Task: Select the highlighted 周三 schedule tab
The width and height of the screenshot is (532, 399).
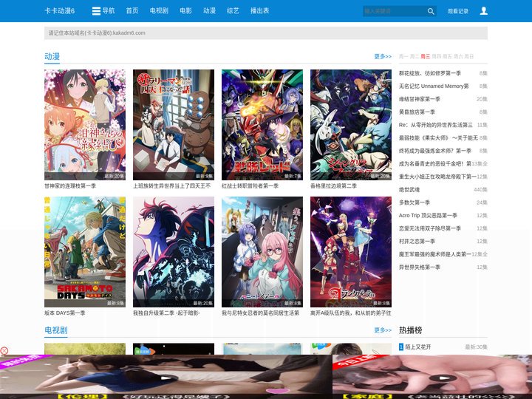Action: [426, 56]
